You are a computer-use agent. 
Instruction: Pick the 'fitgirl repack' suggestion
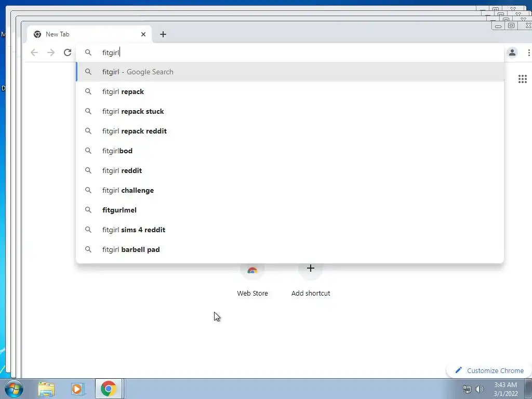point(290,91)
